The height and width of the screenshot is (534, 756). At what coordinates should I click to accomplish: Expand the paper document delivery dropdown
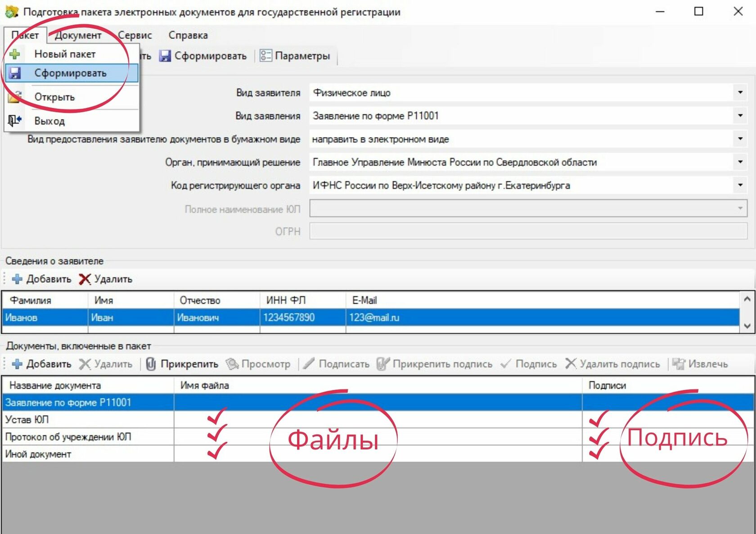click(x=740, y=139)
